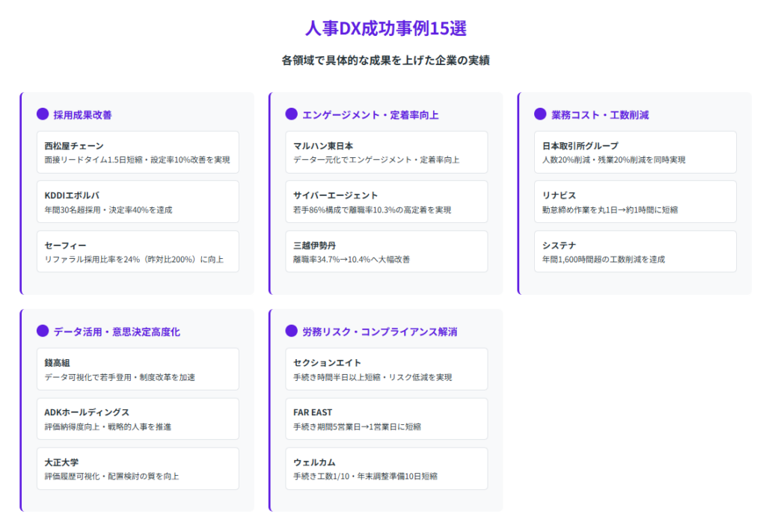Viewport: 766px width, 532px height.
Task: Open the 日本取引所グループ case card
Action: pyautogui.click(x=635, y=153)
